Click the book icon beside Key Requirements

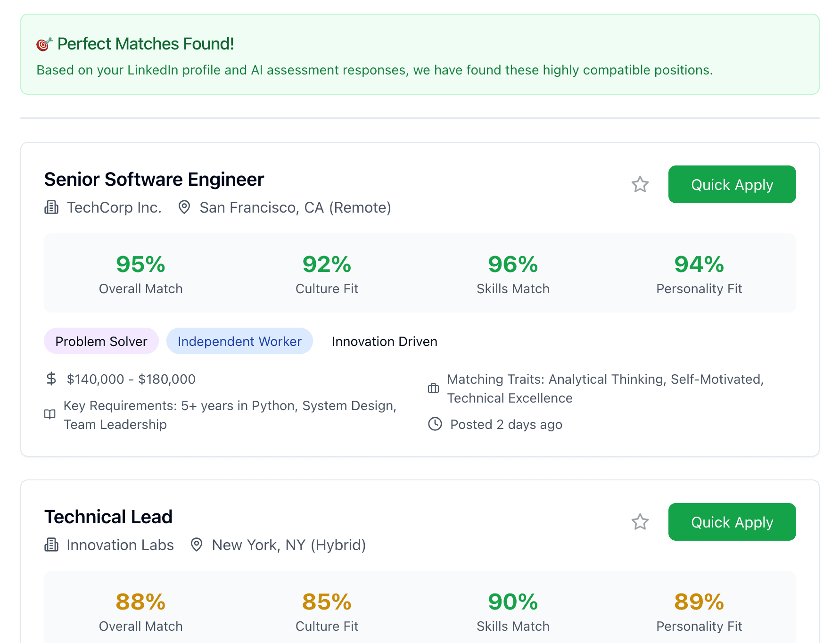click(x=50, y=414)
